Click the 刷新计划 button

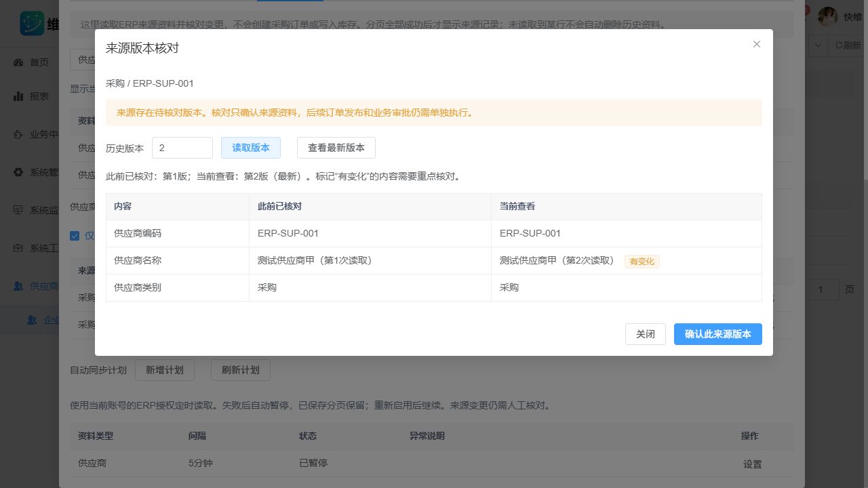pyautogui.click(x=241, y=370)
